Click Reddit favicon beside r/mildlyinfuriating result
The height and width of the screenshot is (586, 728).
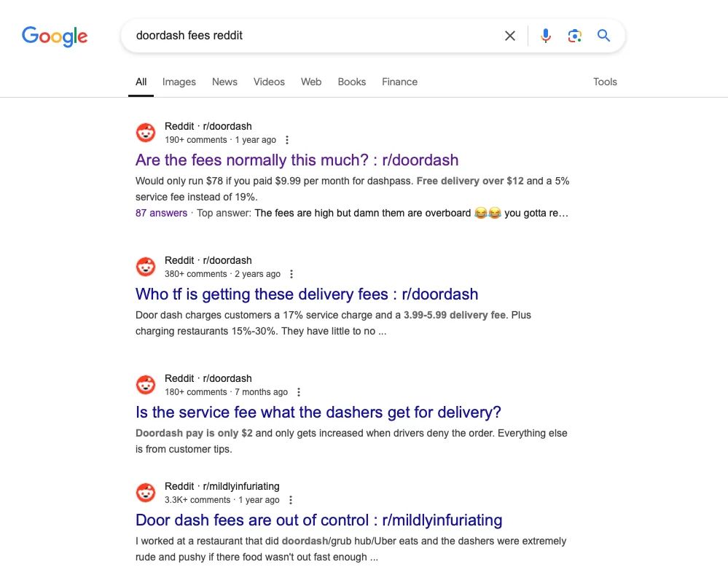click(146, 493)
